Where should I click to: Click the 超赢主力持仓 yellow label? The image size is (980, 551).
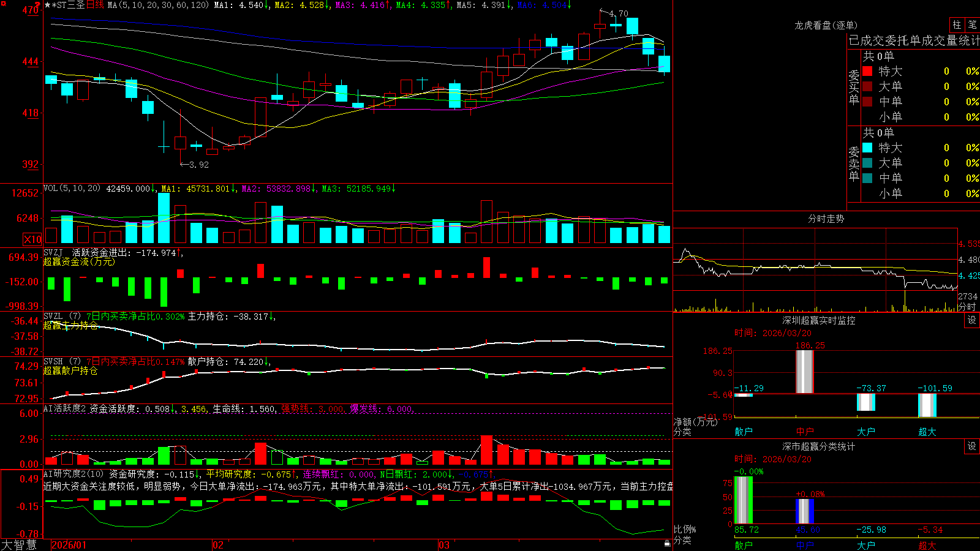[70, 325]
